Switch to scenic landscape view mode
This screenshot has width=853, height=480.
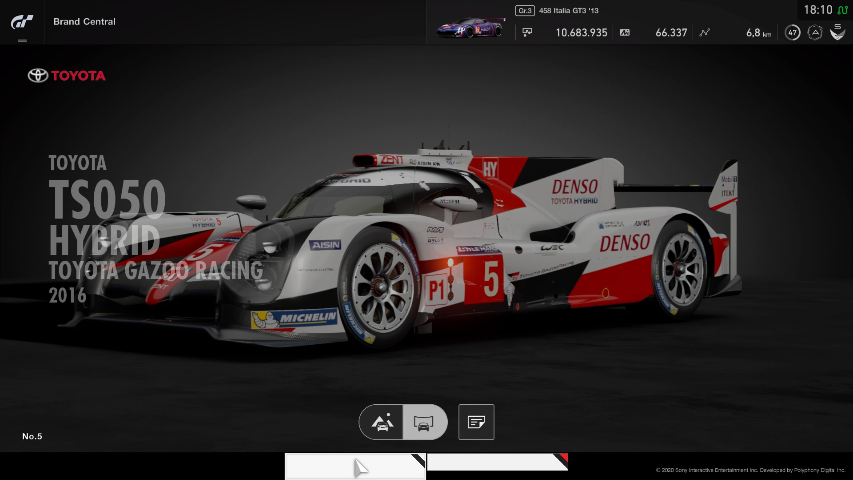(382, 422)
